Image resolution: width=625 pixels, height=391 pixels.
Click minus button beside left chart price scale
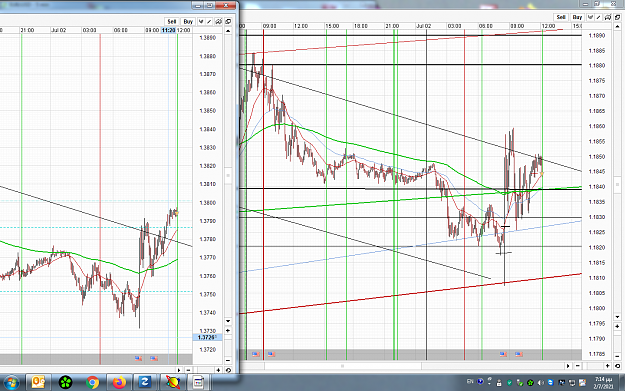coord(228,361)
